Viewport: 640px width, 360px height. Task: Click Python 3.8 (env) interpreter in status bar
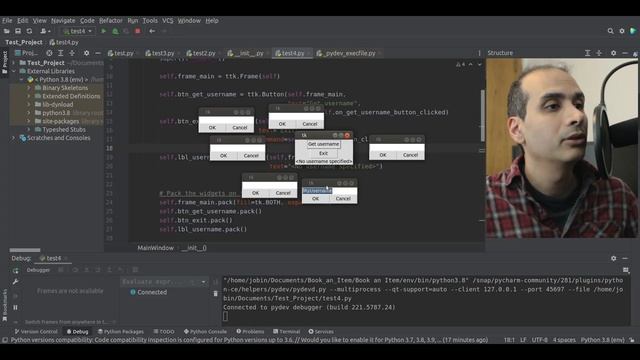pyautogui.click(x=602, y=340)
